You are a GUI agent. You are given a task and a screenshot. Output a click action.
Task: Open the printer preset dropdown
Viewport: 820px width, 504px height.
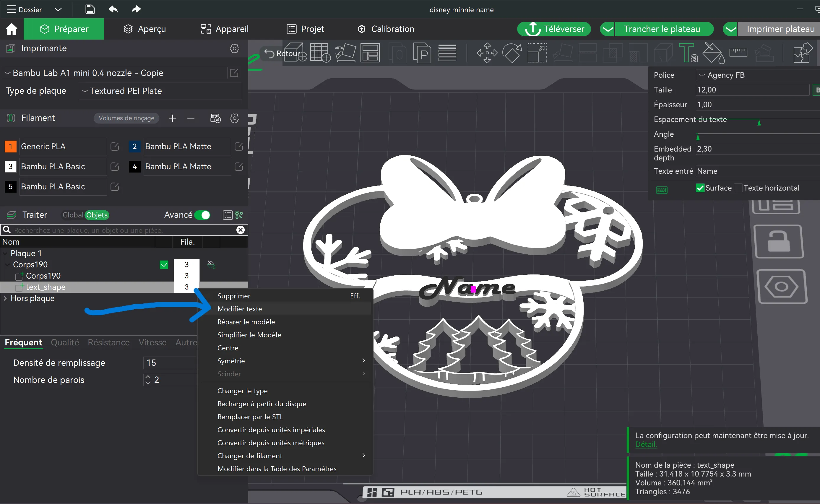(115, 73)
